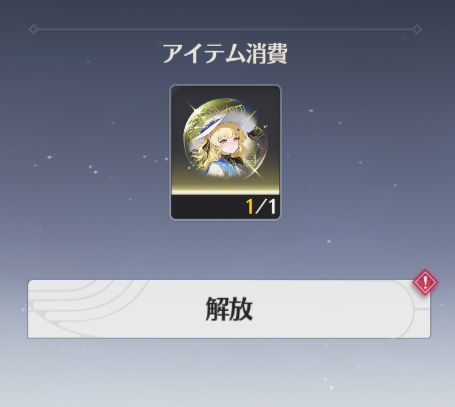455x407 pixels.
Task: Click the horizontal divider line at top
Action: coord(225,29)
